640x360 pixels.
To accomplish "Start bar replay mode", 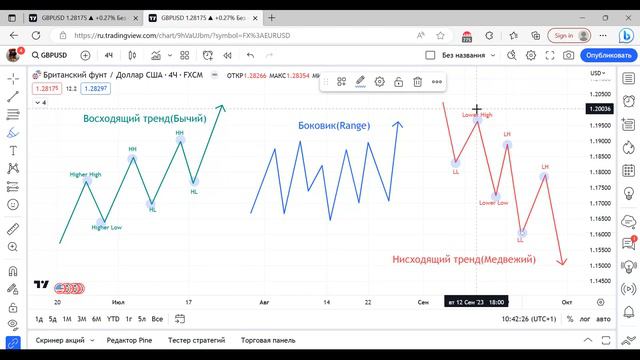I will point(227,55).
